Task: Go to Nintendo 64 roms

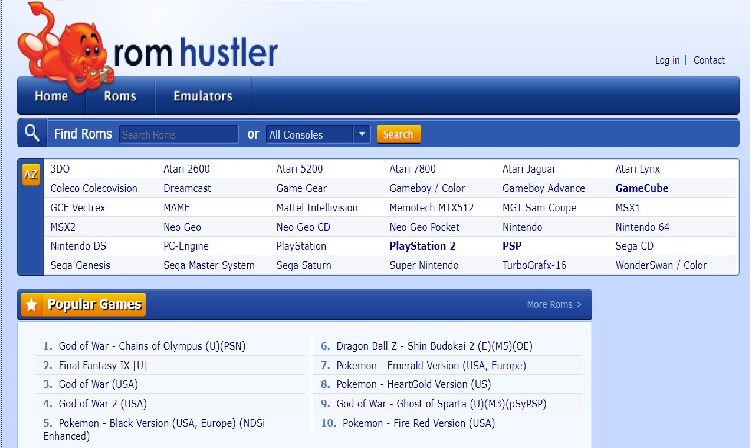Action: [x=642, y=227]
